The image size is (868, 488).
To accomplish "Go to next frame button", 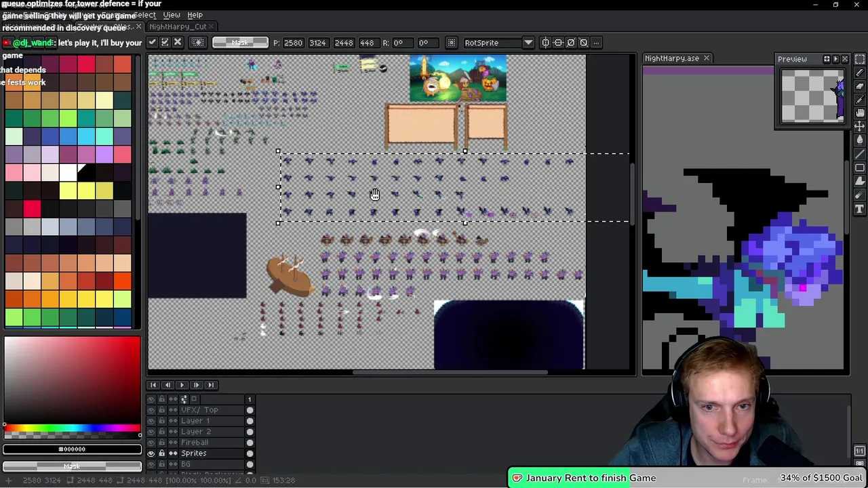I will point(197,385).
